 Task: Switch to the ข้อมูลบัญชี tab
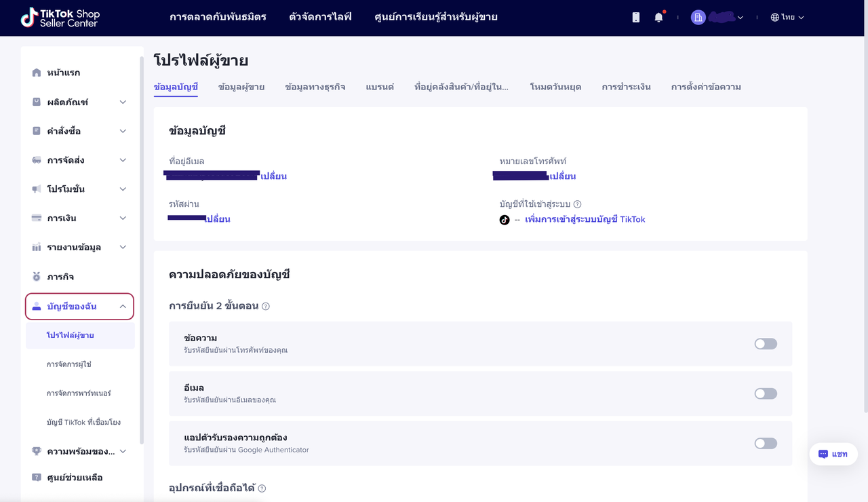[176, 87]
